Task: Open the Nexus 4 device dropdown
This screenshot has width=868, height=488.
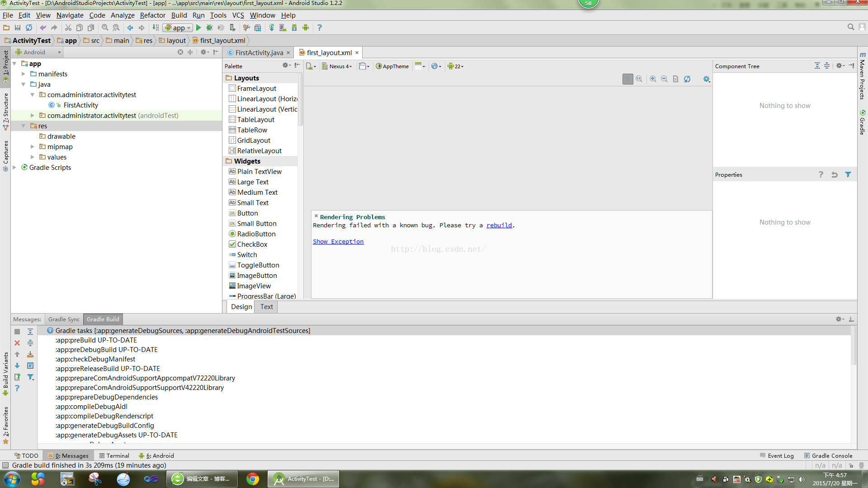Action: click(x=337, y=66)
